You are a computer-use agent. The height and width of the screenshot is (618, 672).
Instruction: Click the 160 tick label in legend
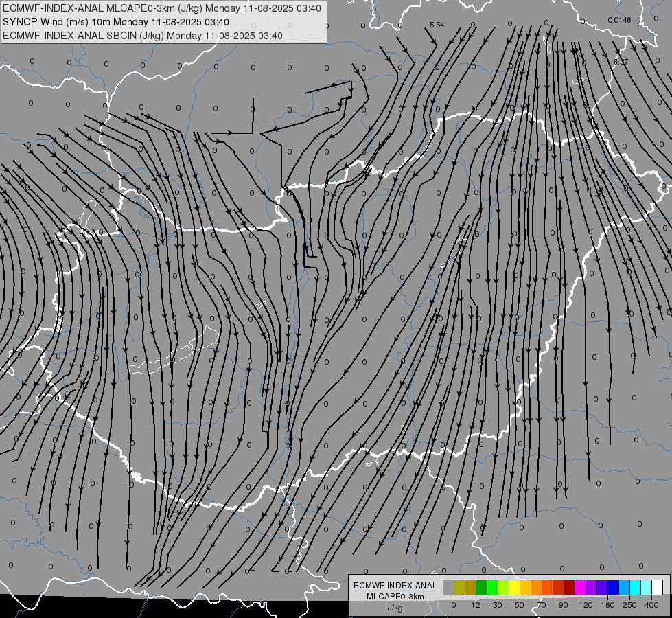[607, 605]
